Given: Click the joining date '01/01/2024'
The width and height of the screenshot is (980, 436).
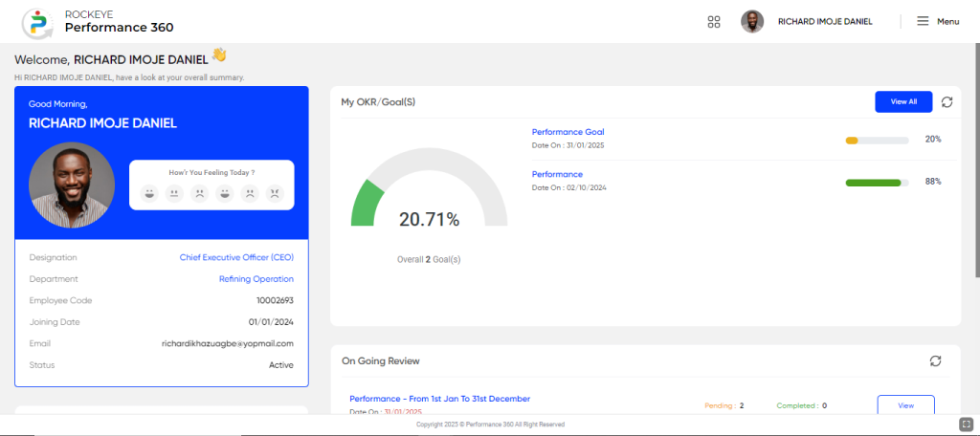Looking at the screenshot, I should pos(271,322).
